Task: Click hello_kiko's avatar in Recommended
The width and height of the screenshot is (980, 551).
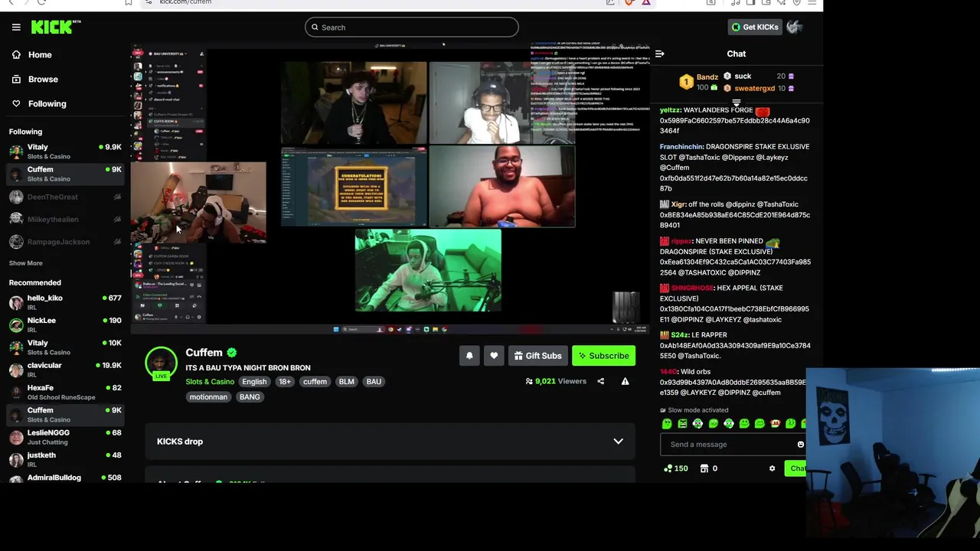Action: (x=16, y=302)
